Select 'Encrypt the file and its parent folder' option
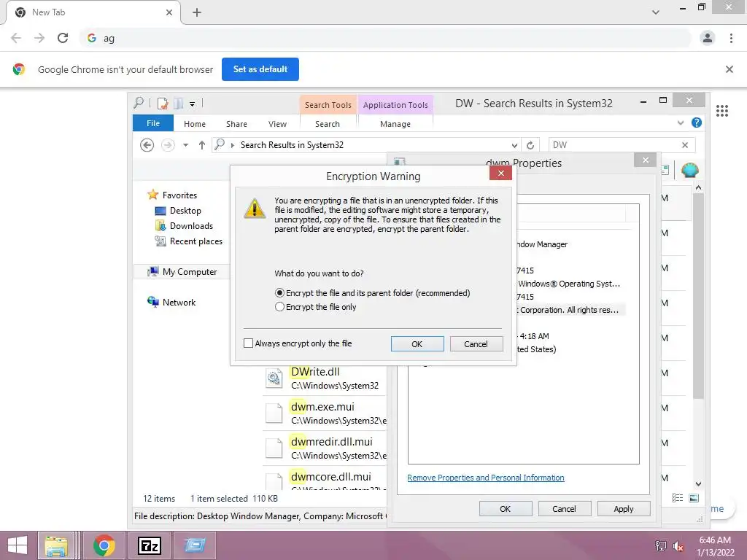The image size is (747, 560). coord(373,293)
